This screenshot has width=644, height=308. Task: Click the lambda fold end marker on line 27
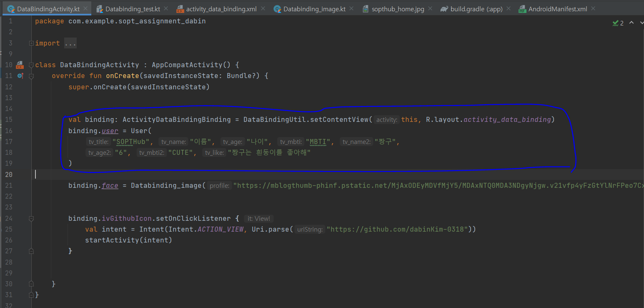31,251
